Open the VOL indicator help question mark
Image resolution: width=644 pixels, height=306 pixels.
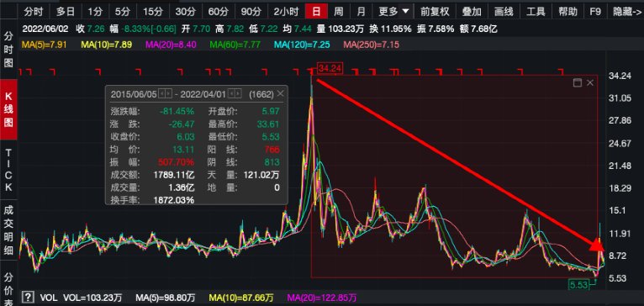(28, 297)
